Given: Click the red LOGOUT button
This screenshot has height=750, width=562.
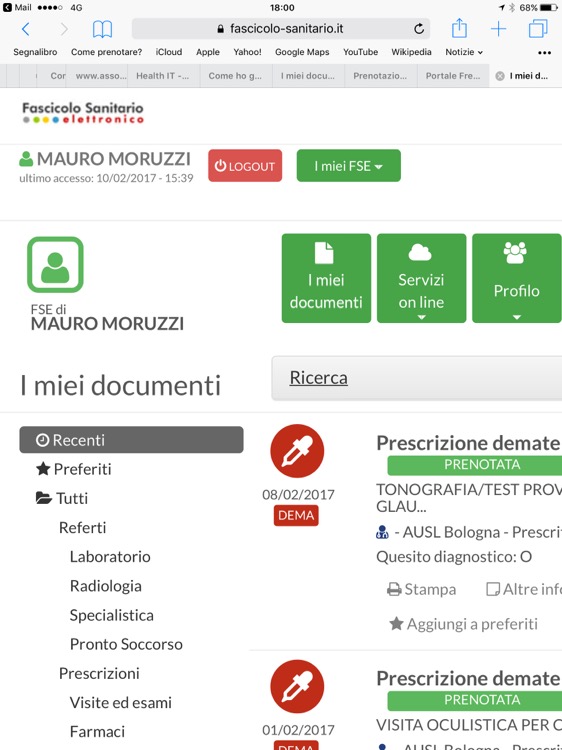Looking at the screenshot, I should 245,165.
